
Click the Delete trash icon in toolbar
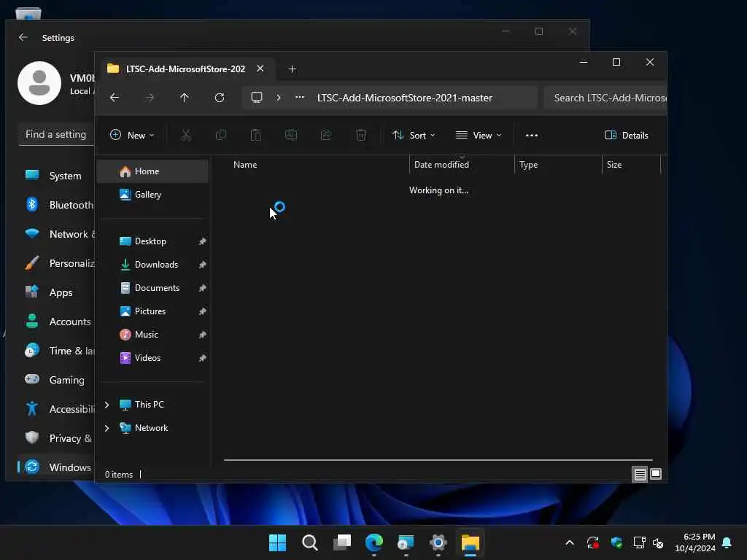(x=361, y=135)
